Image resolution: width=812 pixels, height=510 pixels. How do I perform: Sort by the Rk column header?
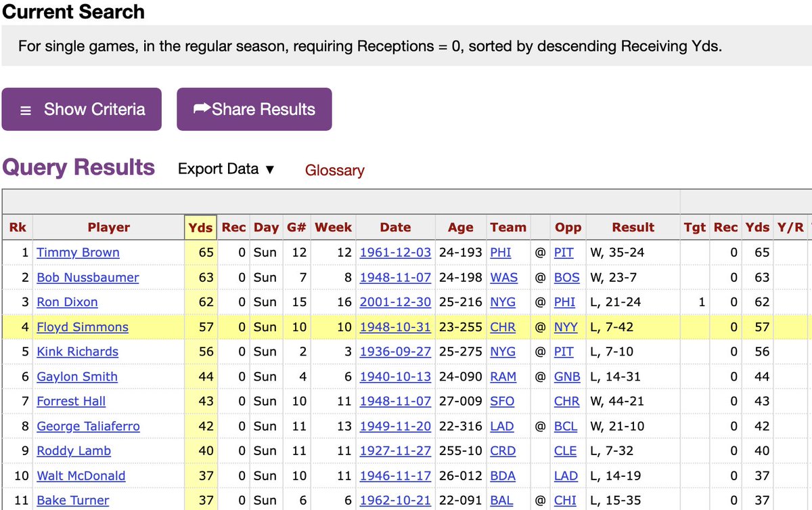click(18, 228)
